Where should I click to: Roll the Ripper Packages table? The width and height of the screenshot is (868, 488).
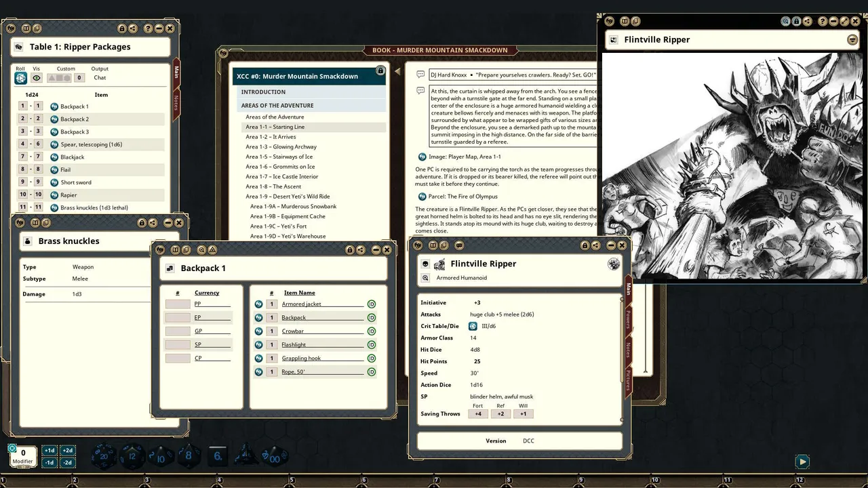point(20,78)
